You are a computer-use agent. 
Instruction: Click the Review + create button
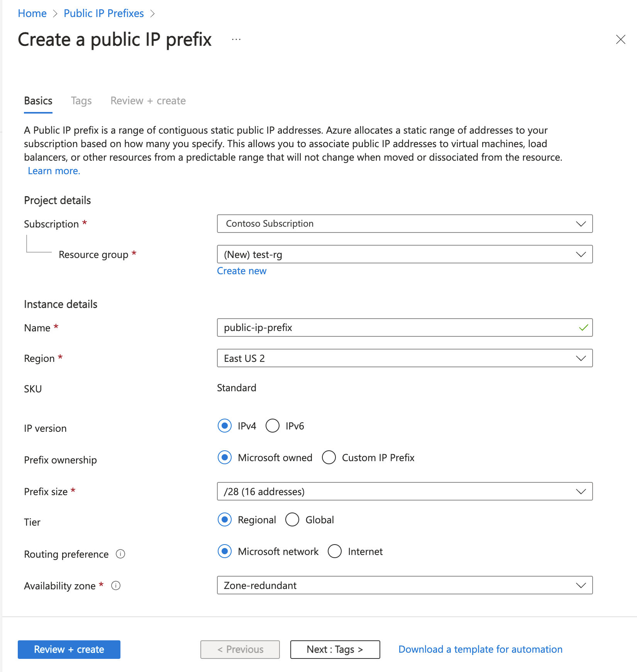pos(69,650)
